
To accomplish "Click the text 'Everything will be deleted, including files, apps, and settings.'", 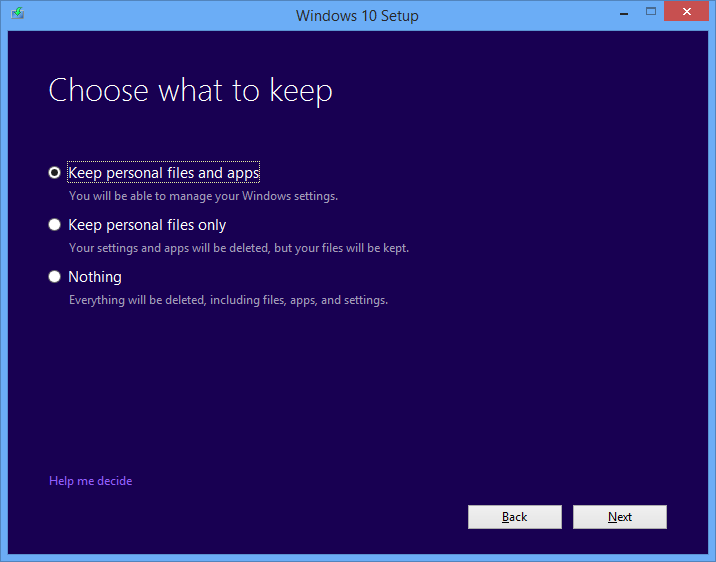I will (x=228, y=300).
